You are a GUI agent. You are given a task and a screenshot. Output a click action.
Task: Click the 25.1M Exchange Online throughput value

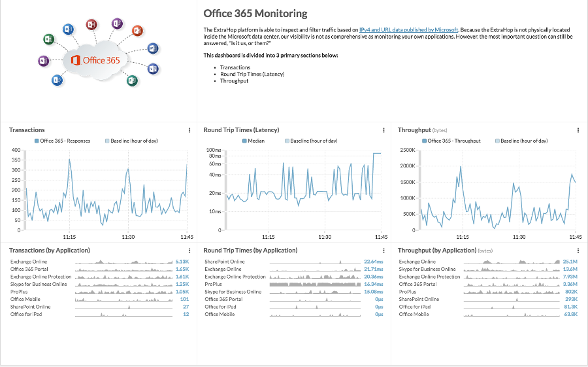[x=570, y=262]
